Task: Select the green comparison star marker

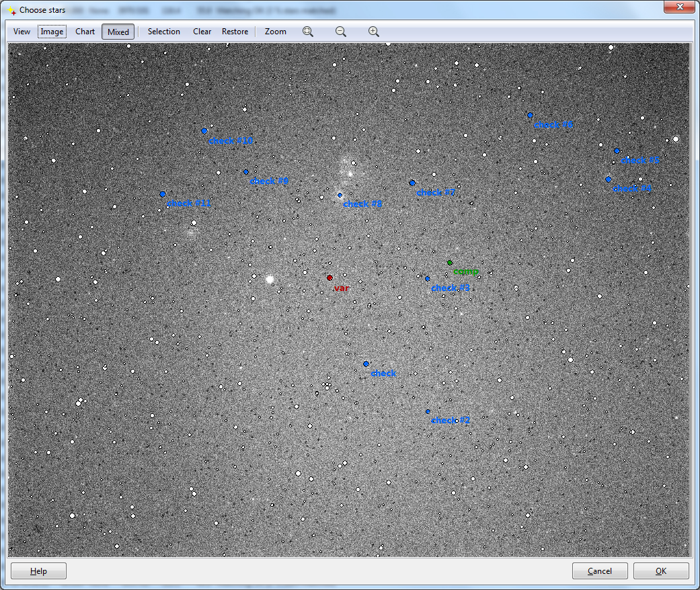Action: tap(450, 263)
